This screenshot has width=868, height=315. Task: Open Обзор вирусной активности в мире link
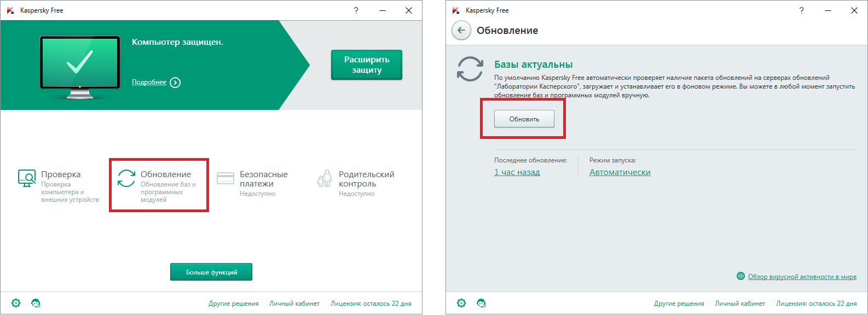pos(802,277)
